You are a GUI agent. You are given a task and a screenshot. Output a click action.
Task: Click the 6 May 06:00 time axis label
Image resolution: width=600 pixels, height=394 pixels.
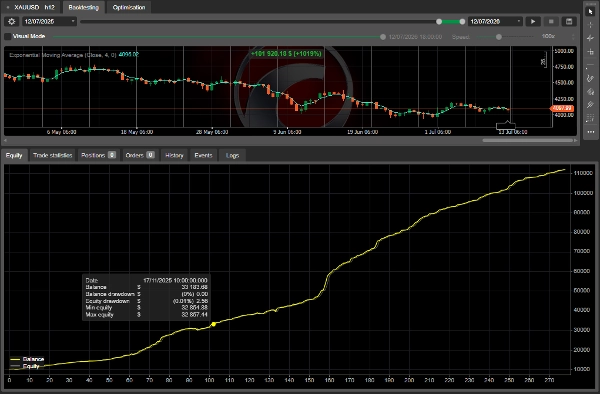[62, 132]
